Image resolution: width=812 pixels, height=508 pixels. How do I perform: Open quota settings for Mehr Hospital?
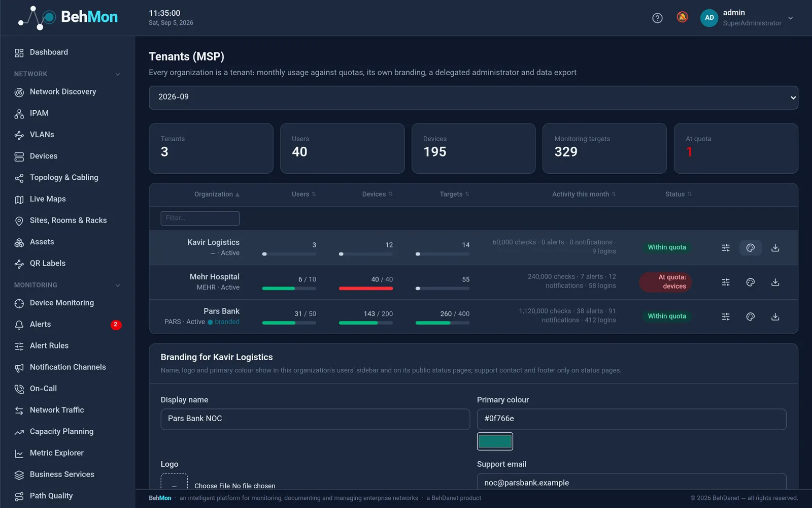tap(726, 282)
